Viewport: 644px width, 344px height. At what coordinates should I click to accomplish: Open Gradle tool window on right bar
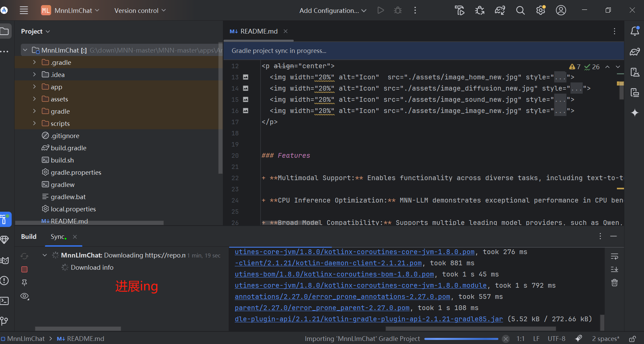(635, 52)
